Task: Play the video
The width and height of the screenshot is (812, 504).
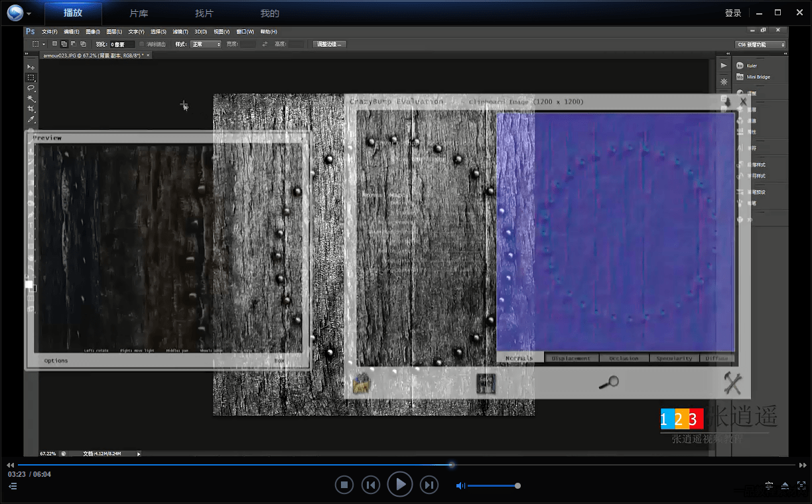Action: tap(400, 485)
